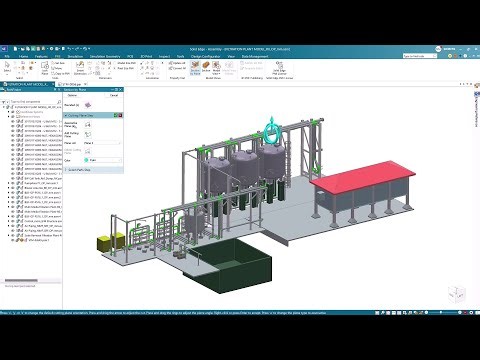Screen dimensions: 480x360
Task: Expand the Reference Planes tree node
Action: click(x=9, y=117)
